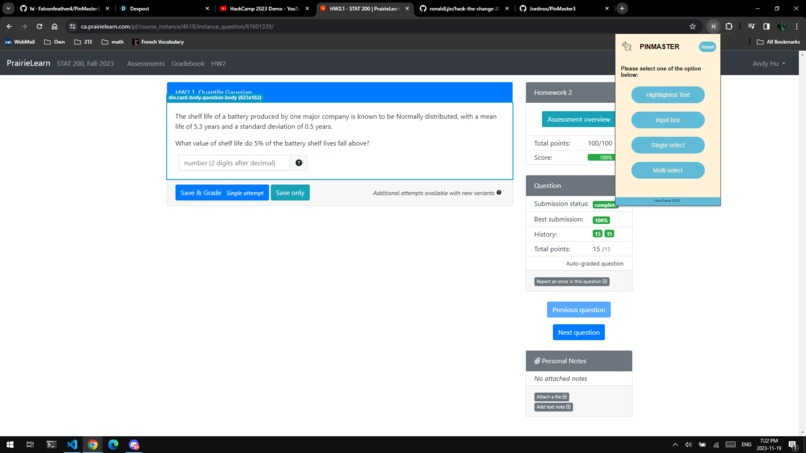The image size is (806, 453).
Task: Click first history score badge 15
Action: (x=597, y=234)
